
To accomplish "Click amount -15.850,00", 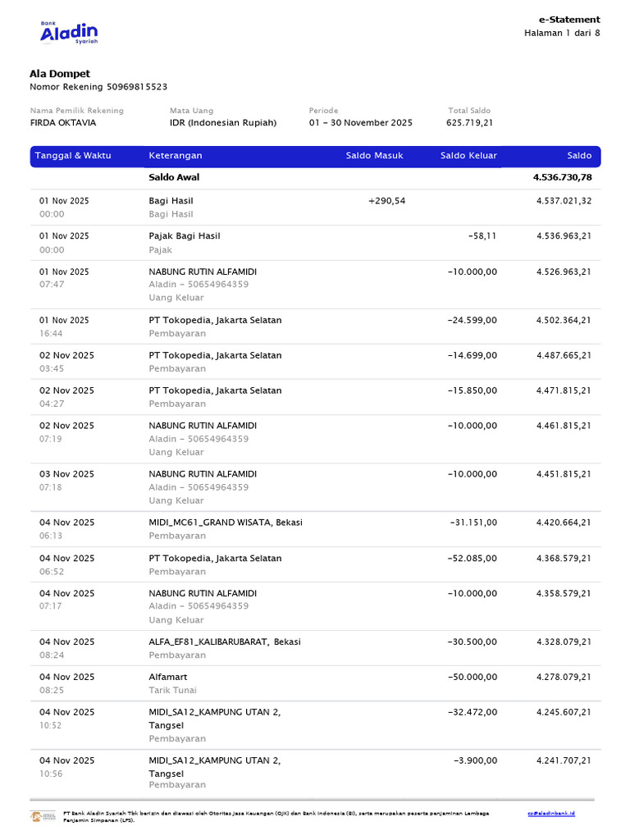I will [472, 391].
